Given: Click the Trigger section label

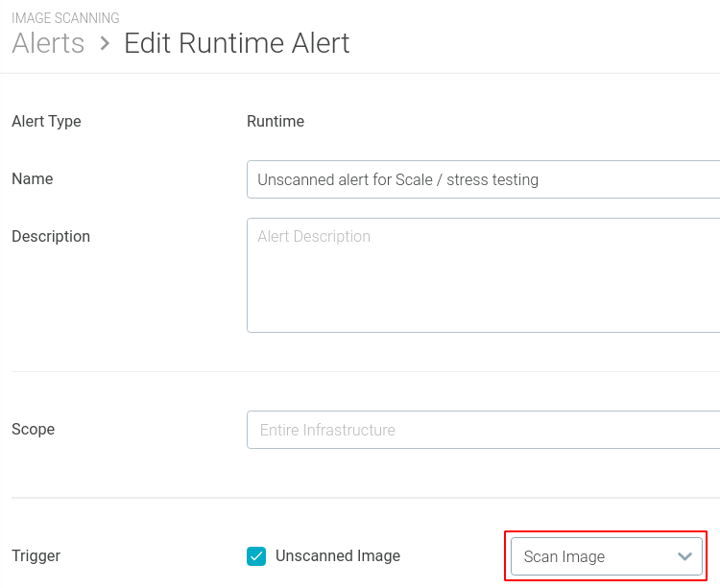Looking at the screenshot, I should pyautogui.click(x=36, y=556).
